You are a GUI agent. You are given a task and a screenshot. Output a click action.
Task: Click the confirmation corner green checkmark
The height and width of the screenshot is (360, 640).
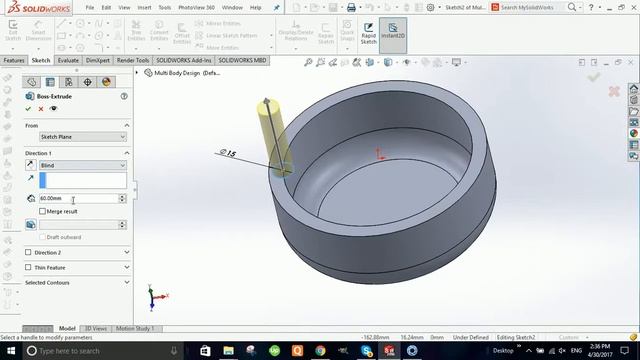click(x=594, y=77)
